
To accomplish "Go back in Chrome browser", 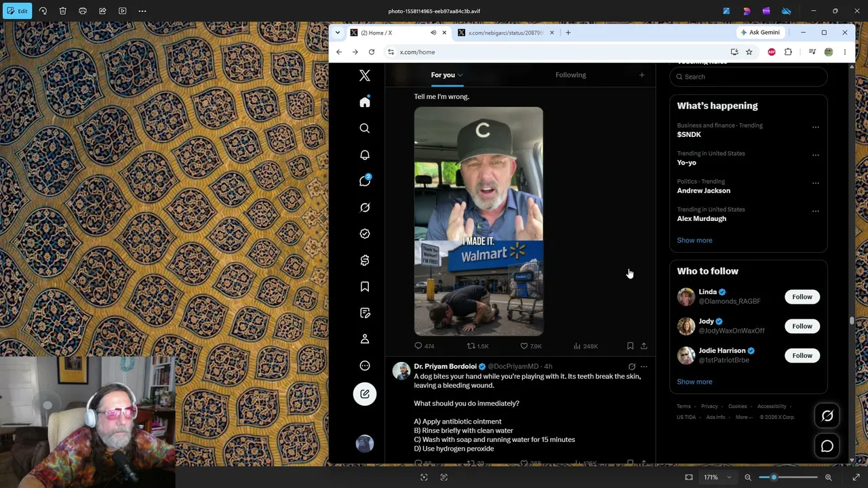I will click(339, 52).
